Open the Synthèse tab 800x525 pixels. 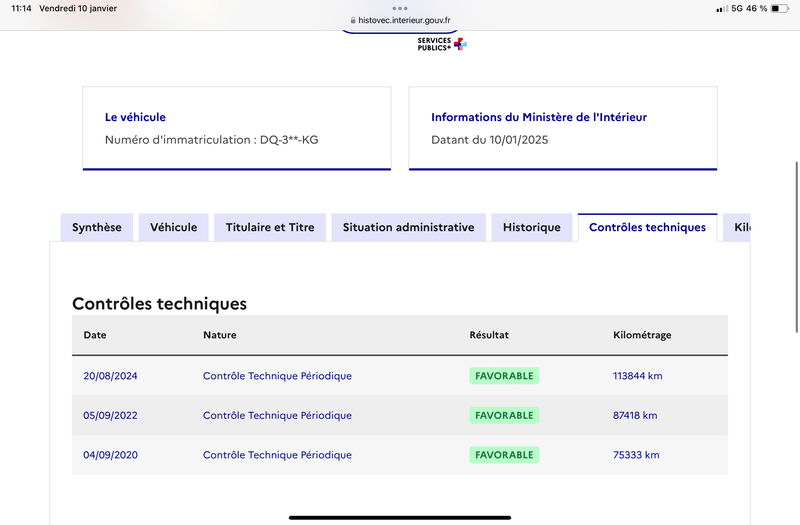point(97,228)
